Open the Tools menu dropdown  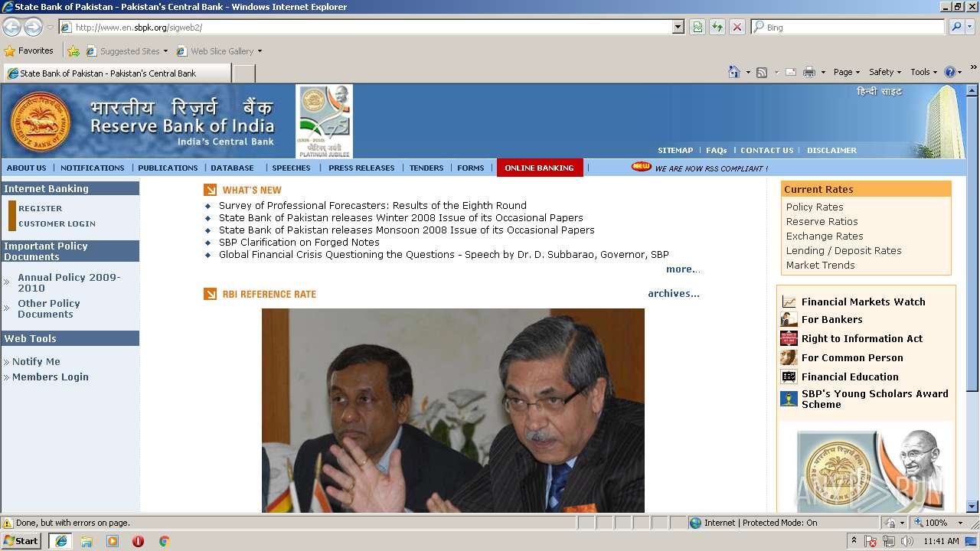coord(924,72)
